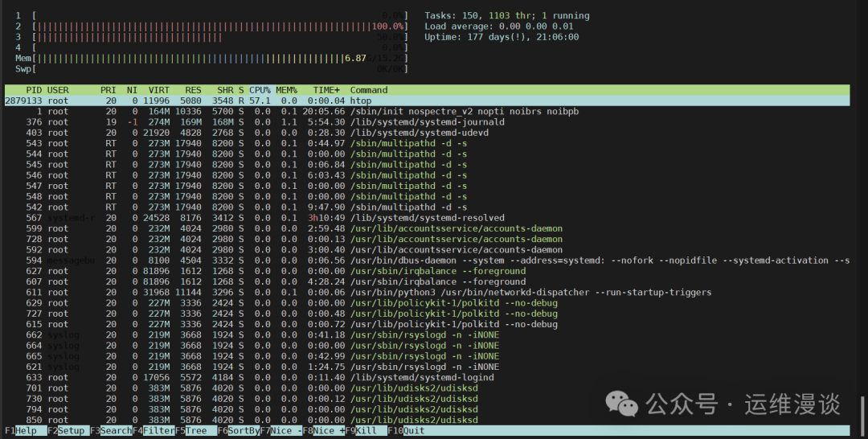
Task: Select systemd-journald row PID 376
Action: [428, 121]
